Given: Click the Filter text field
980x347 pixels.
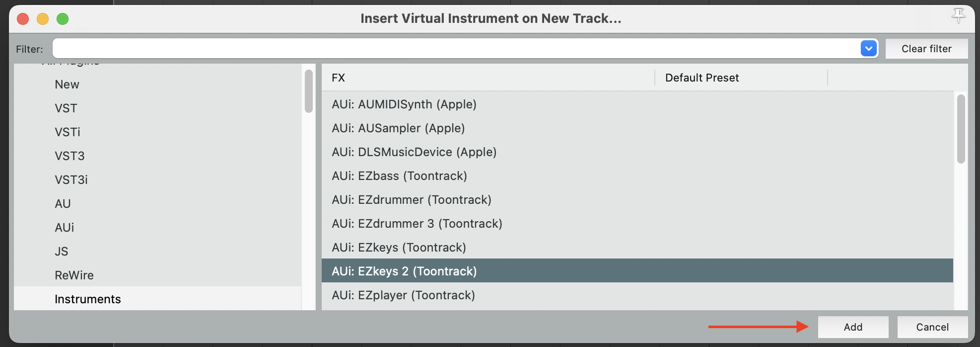Looking at the screenshot, I should click(x=456, y=49).
